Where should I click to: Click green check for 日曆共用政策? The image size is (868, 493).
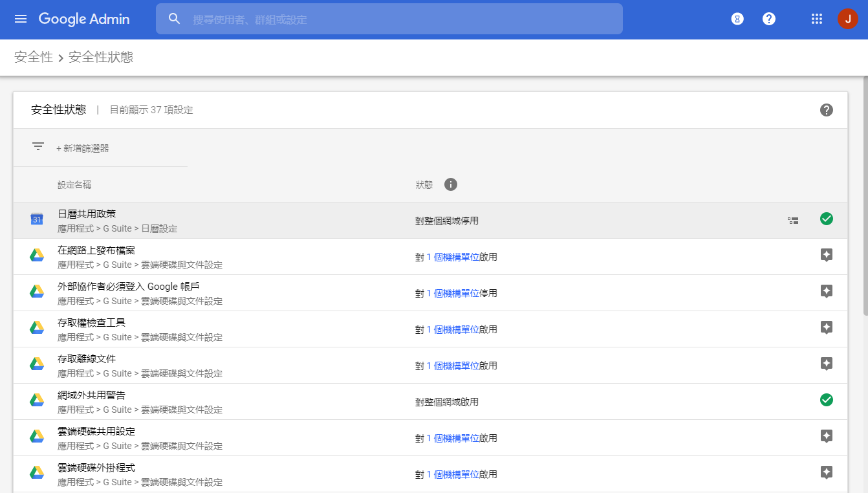tap(826, 219)
